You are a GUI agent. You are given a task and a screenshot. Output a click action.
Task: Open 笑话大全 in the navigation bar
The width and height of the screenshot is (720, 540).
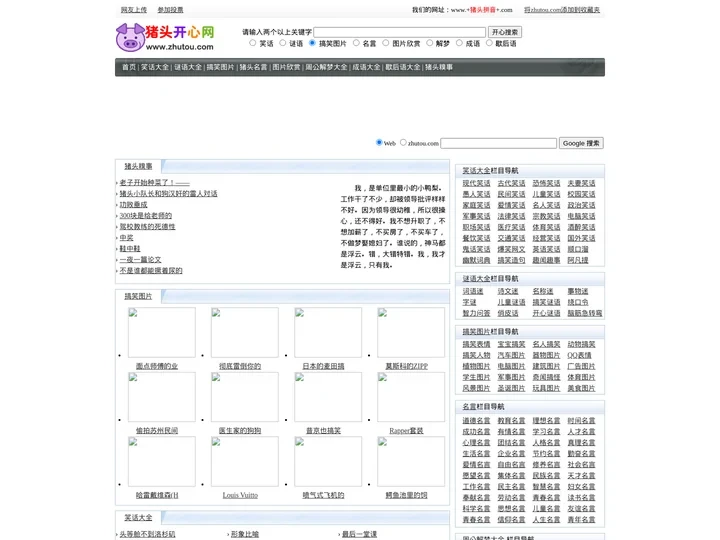[155, 67]
